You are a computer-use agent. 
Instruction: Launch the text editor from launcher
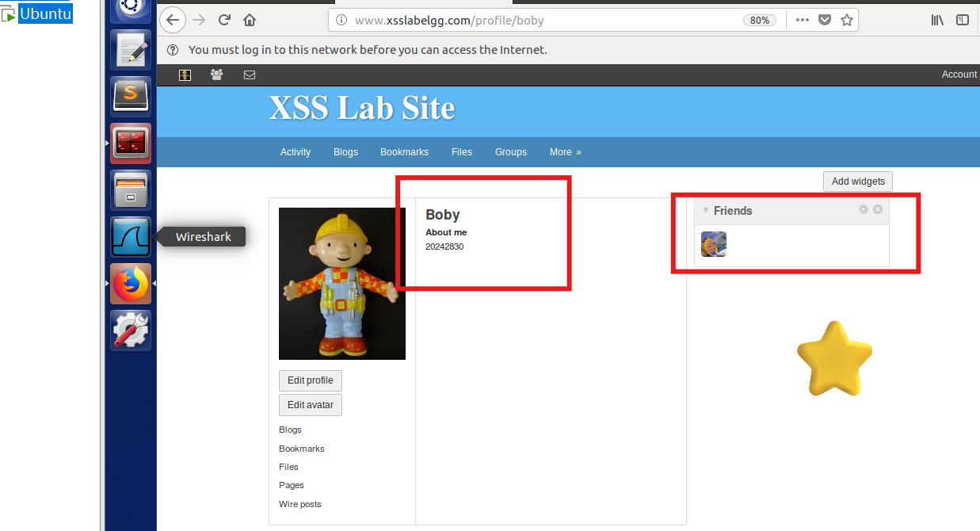point(131,50)
